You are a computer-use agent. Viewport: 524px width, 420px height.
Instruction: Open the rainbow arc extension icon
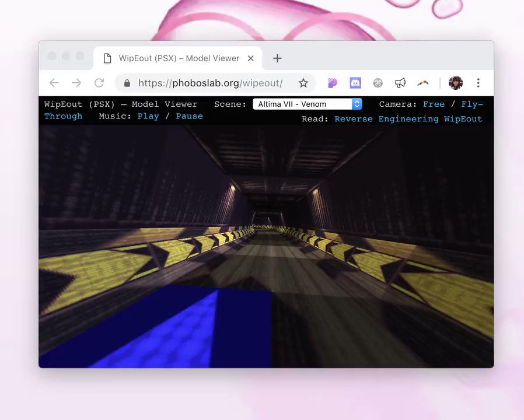click(x=422, y=83)
